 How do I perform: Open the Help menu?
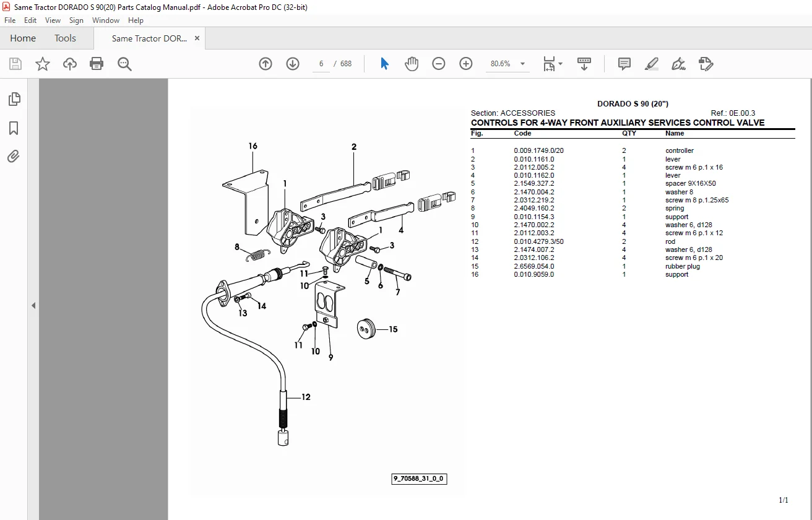click(x=136, y=20)
